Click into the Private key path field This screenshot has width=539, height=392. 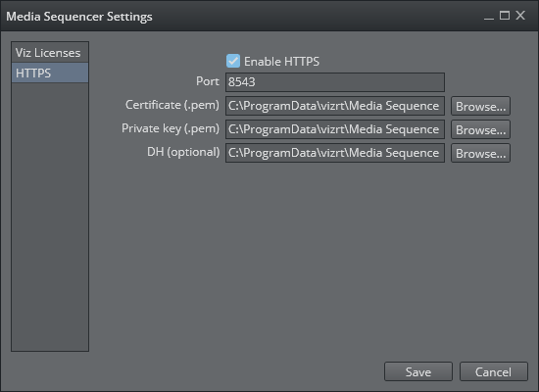click(335, 129)
